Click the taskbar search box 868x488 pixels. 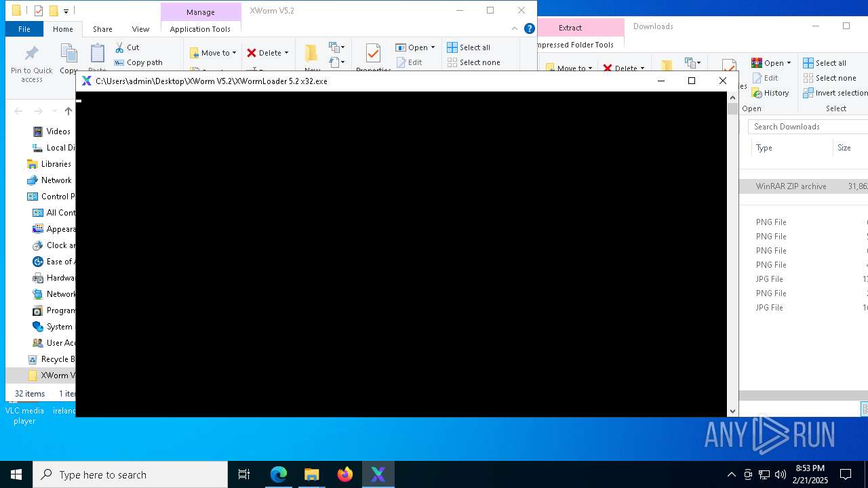130,474
